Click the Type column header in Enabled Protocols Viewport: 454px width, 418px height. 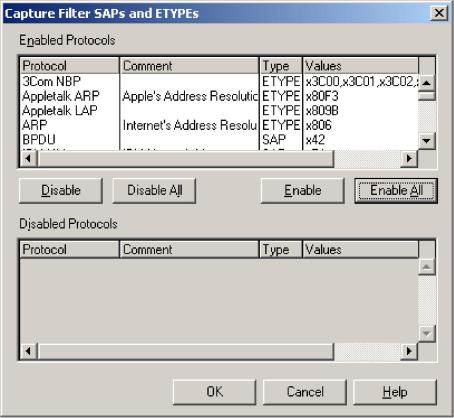coord(281,66)
